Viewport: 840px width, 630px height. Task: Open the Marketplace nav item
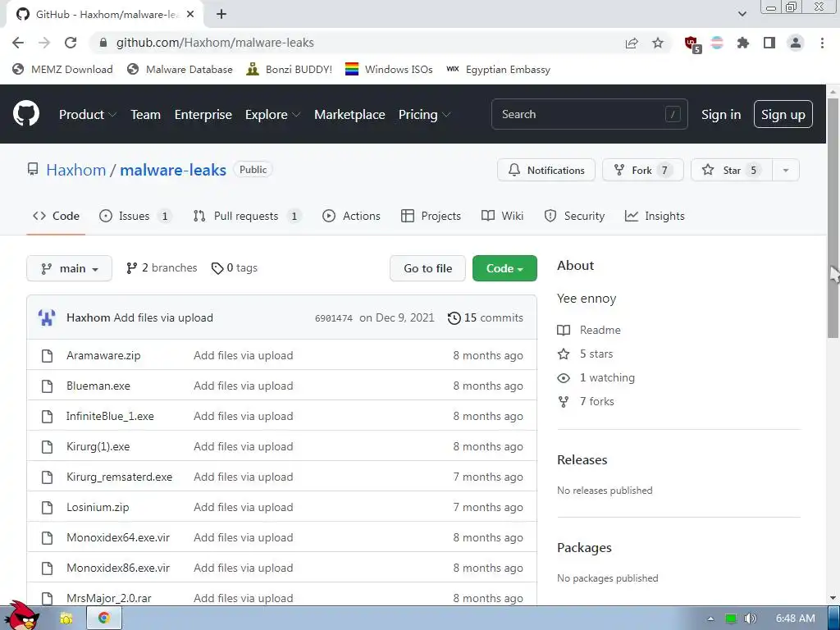click(x=349, y=115)
